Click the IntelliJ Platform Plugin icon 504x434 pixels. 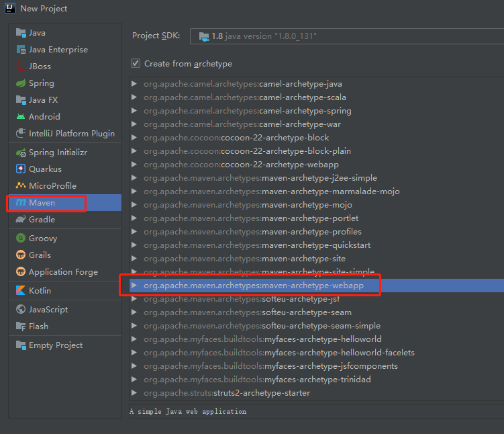(21, 133)
